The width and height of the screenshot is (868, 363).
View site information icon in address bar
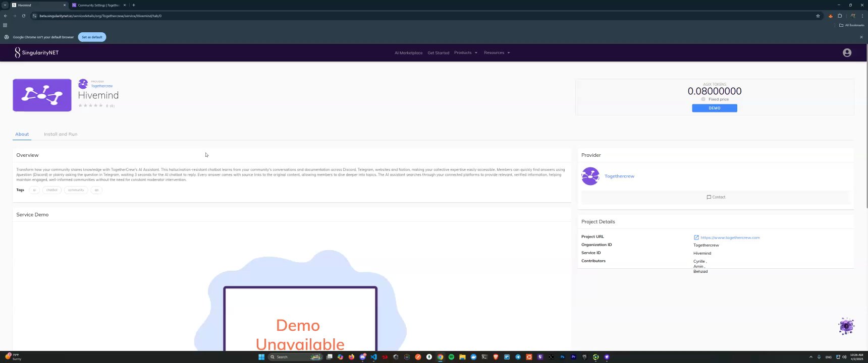[34, 16]
